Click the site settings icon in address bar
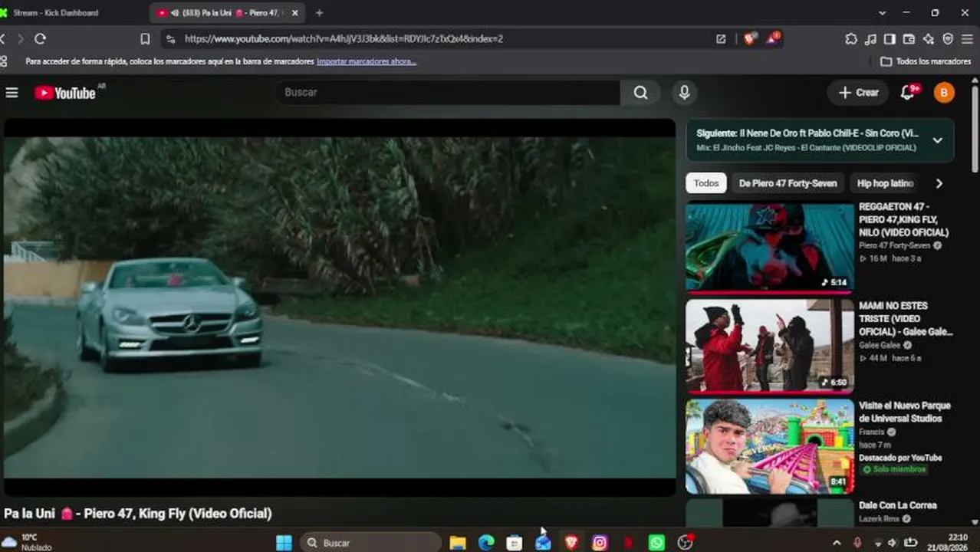The image size is (980, 552). point(170,38)
